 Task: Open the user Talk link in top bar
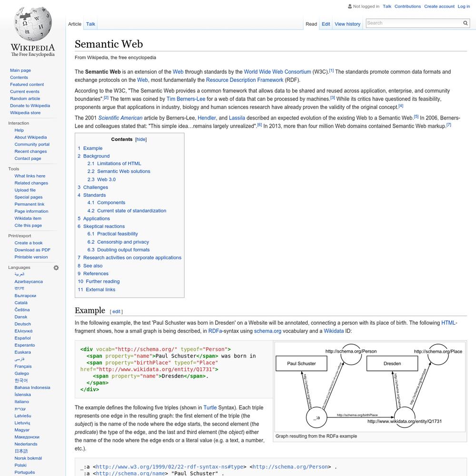(x=387, y=6)
